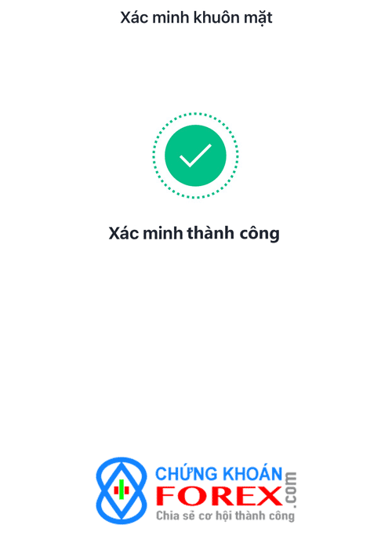This screenshot has width=392, height=536.
Task: Click the white checkmark symbol
Action: [195, 155]
